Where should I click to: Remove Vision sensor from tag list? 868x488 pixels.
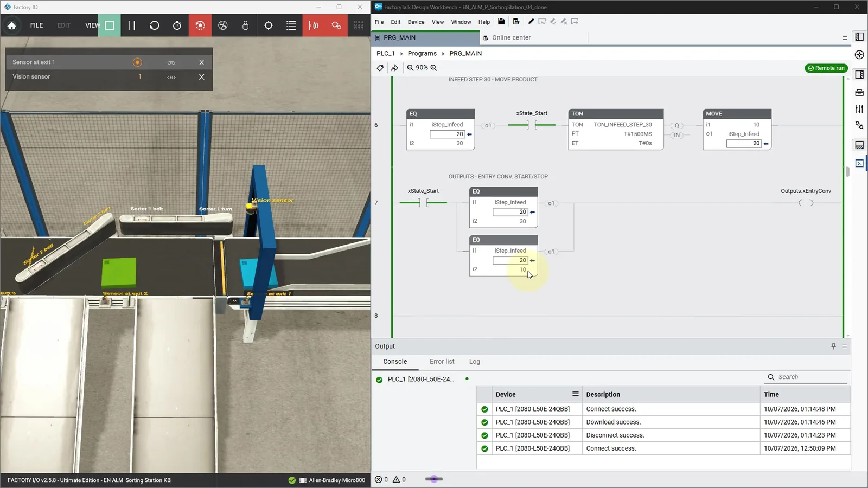pyautogui.click(x=201, y=77)
